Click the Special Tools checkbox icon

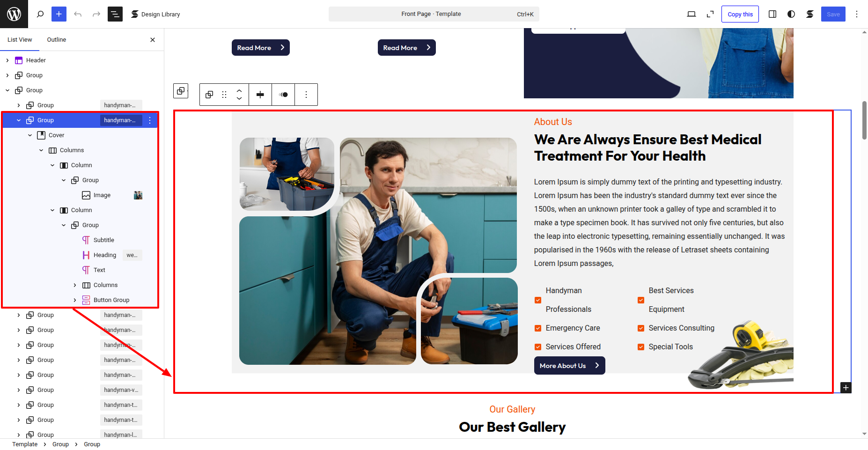pyautogui.click(x=641, y=347)
